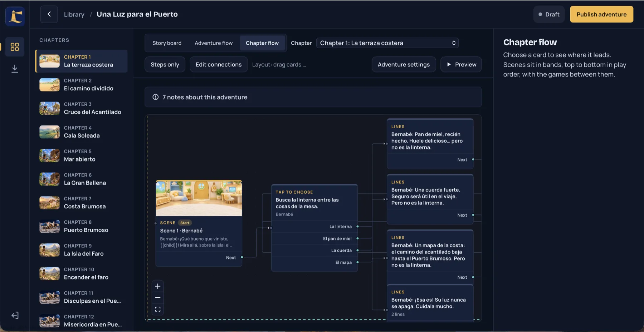The image size is (644, 332).
Task: Click the fit-to-screen canvas icon
Action: click(x=157, y=309)
